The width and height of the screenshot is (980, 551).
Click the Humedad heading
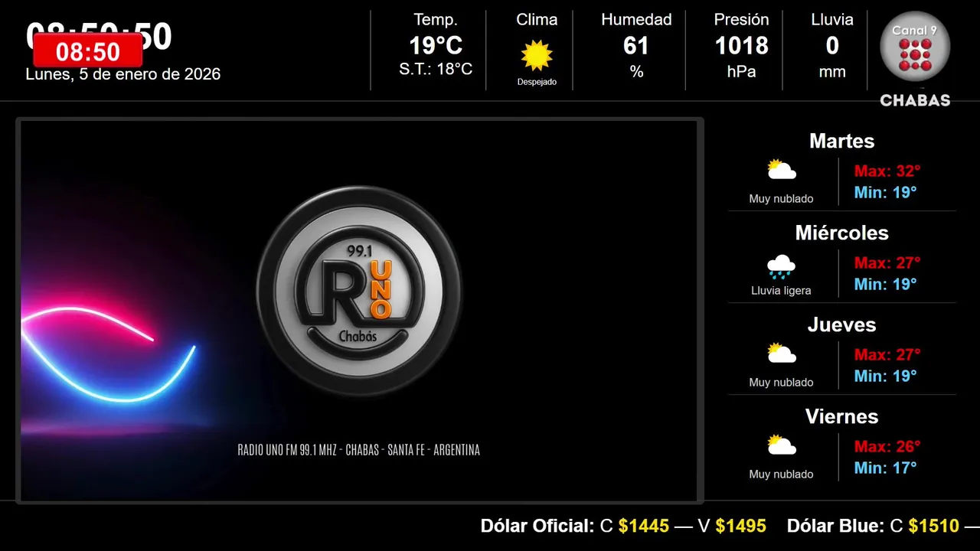[636, 20]
